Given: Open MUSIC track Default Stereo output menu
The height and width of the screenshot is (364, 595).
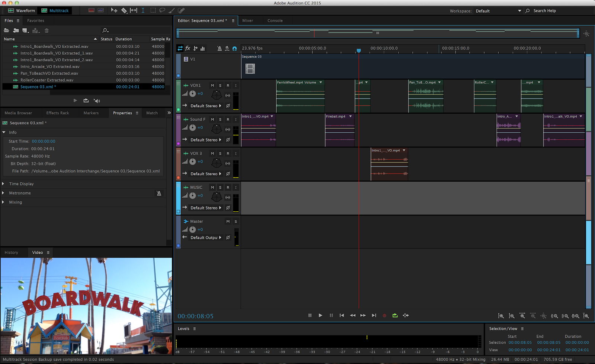Looking at the screenshot, I should pyautogui.click(x=206, y=208).
